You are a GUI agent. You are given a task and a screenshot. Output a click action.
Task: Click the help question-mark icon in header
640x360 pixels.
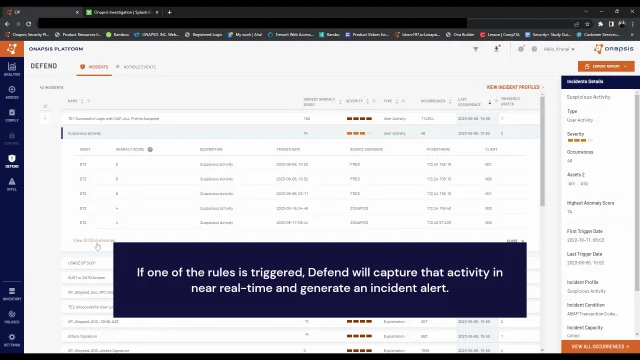click(x=534, y=49)
